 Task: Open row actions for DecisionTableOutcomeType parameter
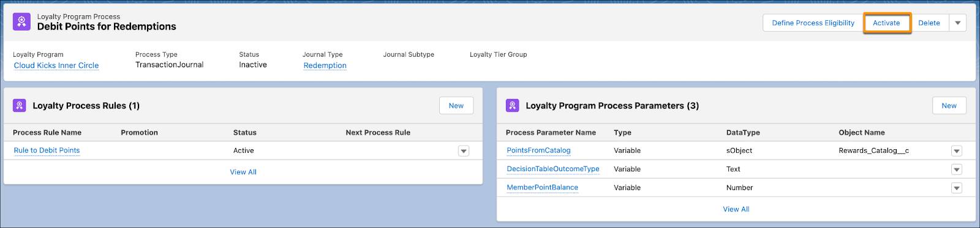(957, 169)
